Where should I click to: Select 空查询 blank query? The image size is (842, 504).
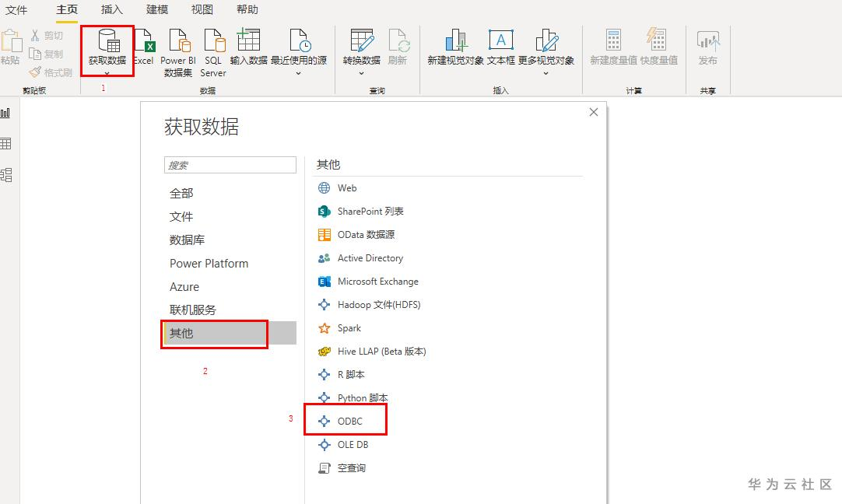pos(342,468)
